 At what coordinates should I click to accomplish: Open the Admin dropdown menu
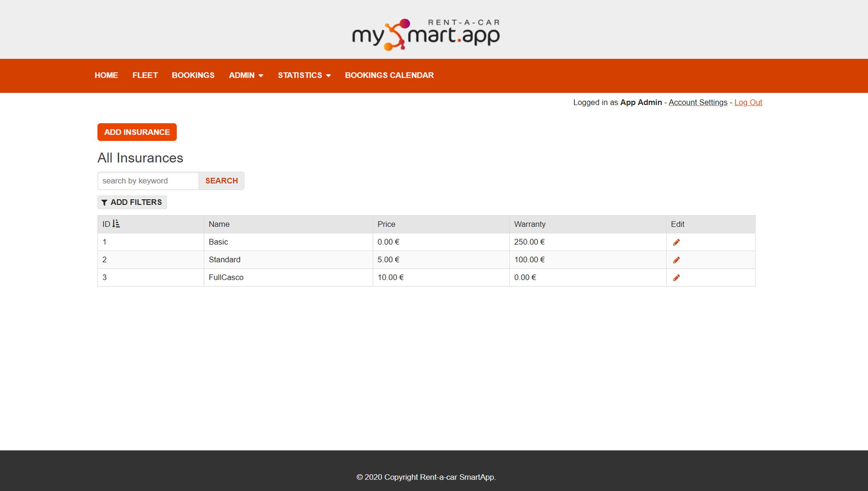246,75
